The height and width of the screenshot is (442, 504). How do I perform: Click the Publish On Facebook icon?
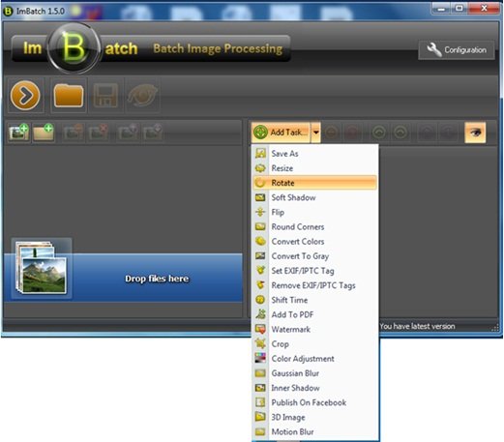(x=260, y=402)
